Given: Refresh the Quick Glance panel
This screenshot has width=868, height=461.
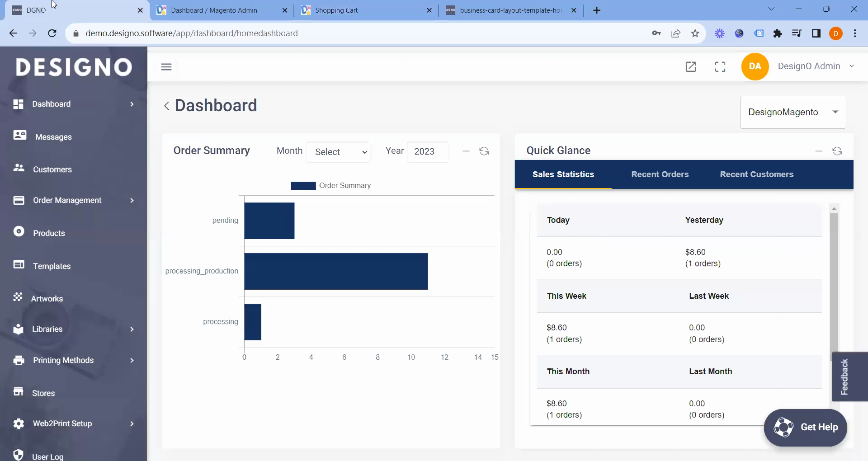Looking at the screenshot, I should (837, 151).
